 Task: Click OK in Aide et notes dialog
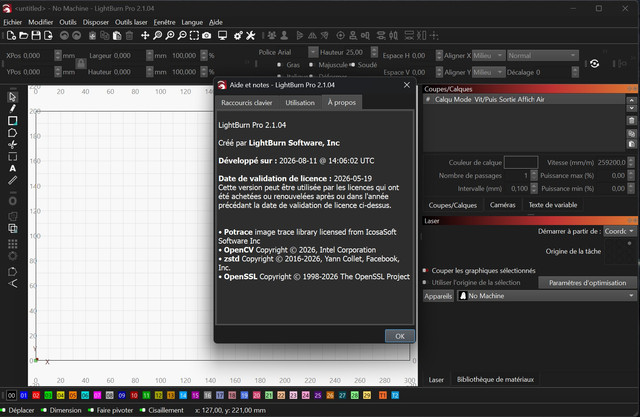coord(400,336)
